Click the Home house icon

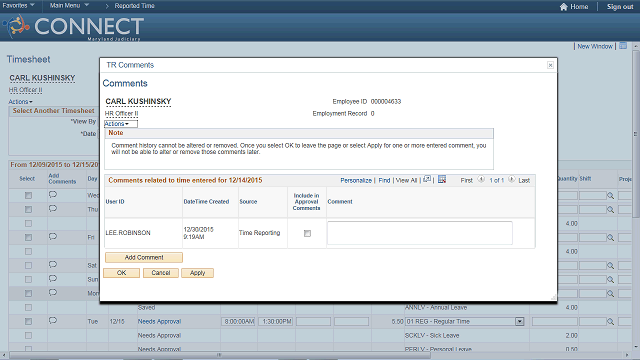tap(564, 7)
